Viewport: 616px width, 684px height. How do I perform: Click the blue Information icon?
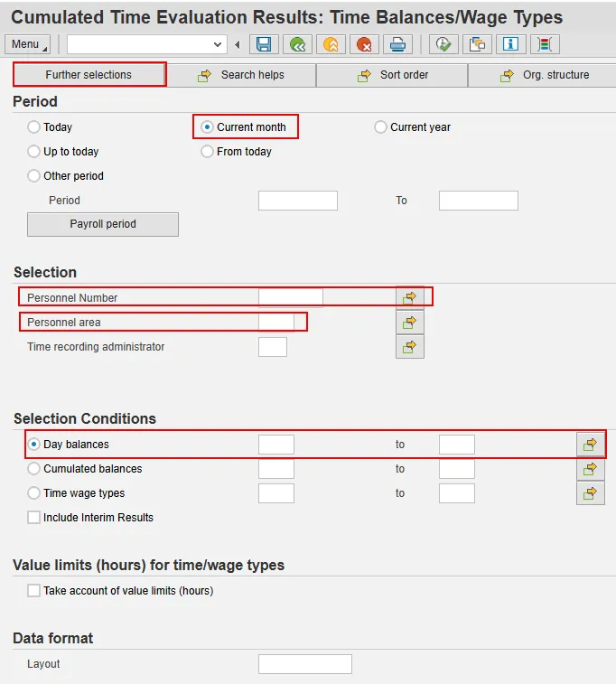pos(510,44)
